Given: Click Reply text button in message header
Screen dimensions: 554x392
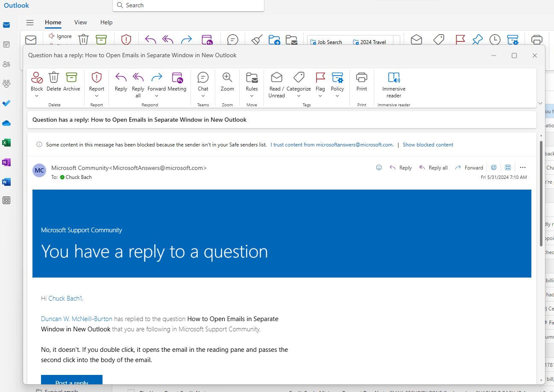Looking at the screenshot, I should (x=401, y=168).
